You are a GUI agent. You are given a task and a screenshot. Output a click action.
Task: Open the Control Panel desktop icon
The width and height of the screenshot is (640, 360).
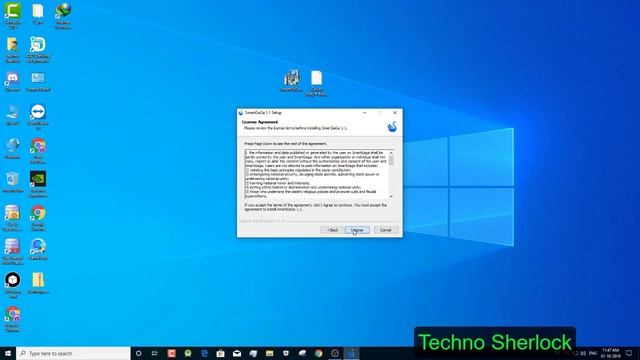pos(38,81)
